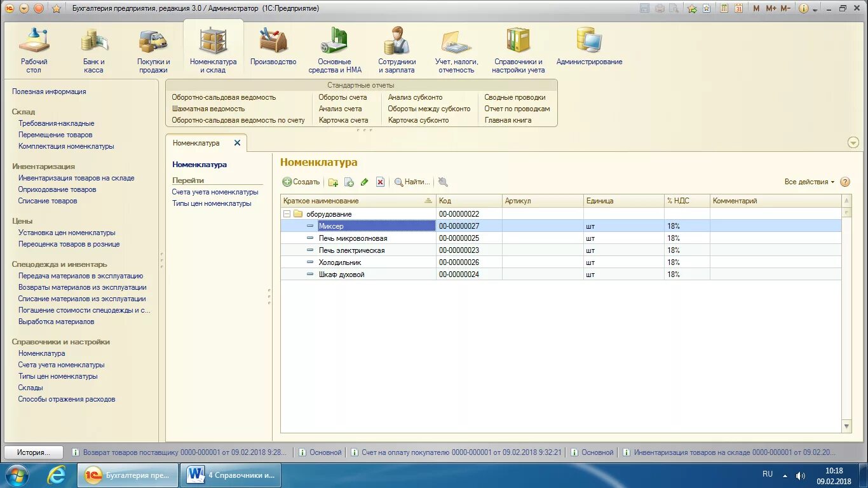868x488 pixels.
Task: Select the Номенклатура и склад section
Action: (213, 50)
